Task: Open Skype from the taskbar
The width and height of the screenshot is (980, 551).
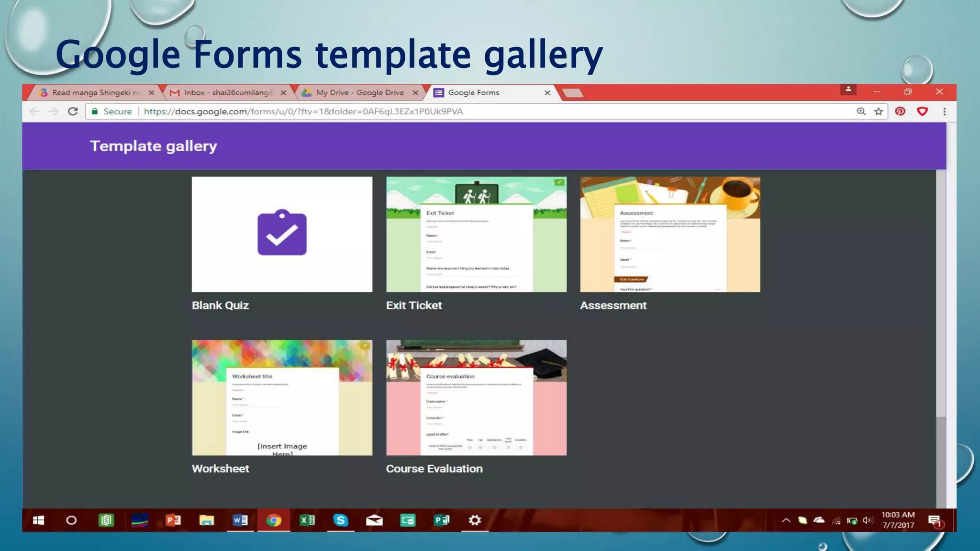Action: [341, 520]
